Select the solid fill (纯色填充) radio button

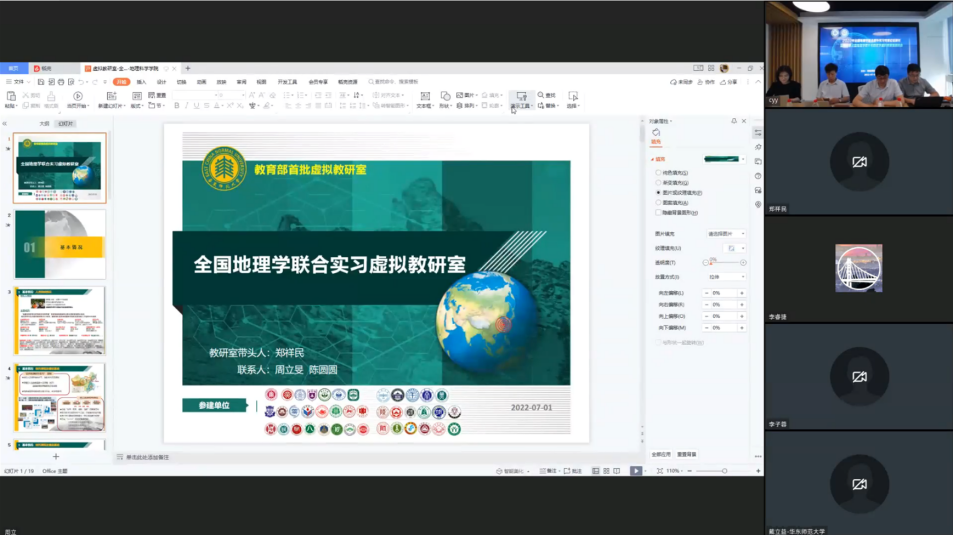658,172
